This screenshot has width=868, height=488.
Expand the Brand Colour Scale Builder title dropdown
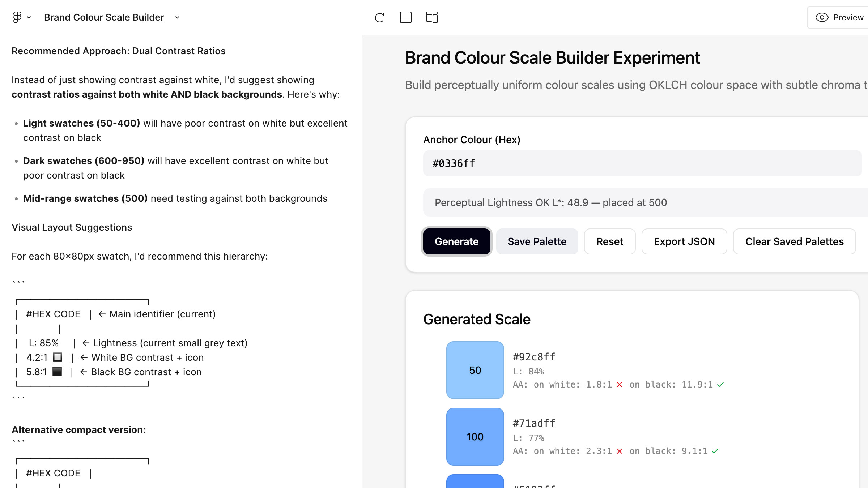pyautogui.click(x=177, y=18)
